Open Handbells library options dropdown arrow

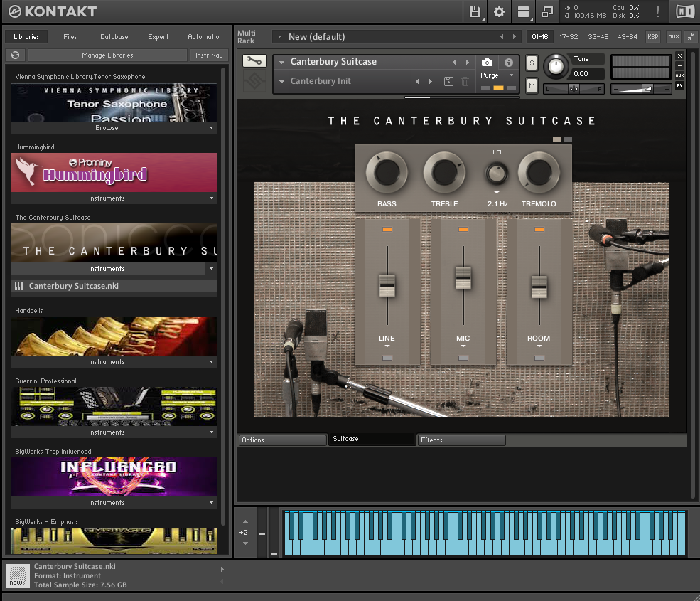coord(211,361)
